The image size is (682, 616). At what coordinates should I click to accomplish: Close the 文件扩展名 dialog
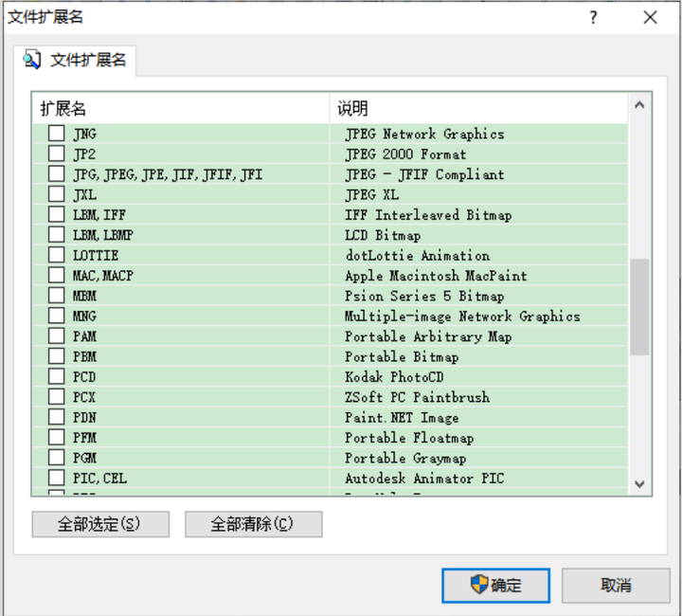[x=650, y=17]
